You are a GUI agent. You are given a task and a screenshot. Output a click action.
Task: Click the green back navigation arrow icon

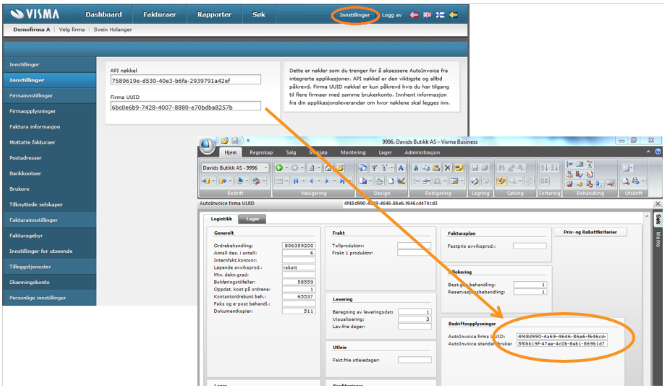[x=279, y=168]
